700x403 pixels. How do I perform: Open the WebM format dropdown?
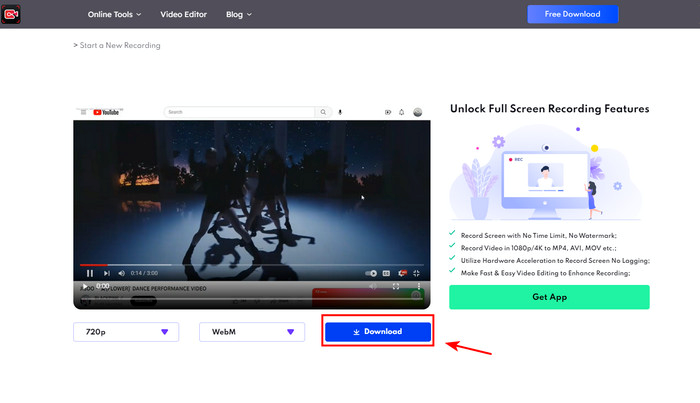coord(252,332)
